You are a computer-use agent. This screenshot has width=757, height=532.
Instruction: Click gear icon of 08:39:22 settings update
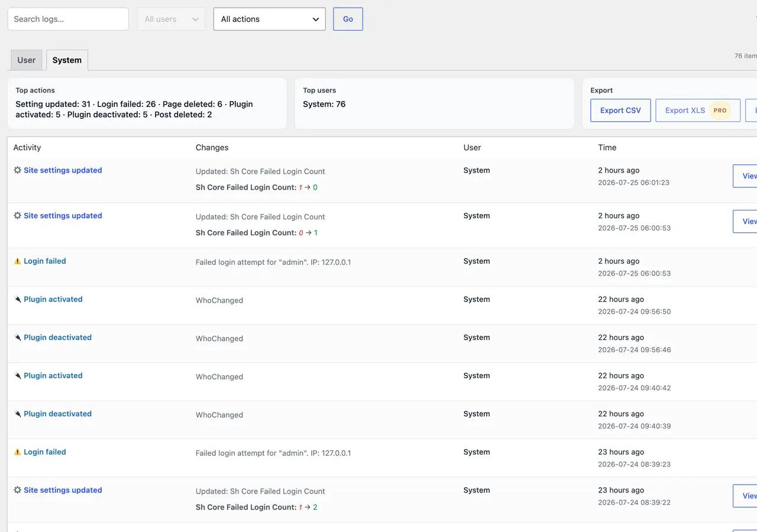pos(18,490)
